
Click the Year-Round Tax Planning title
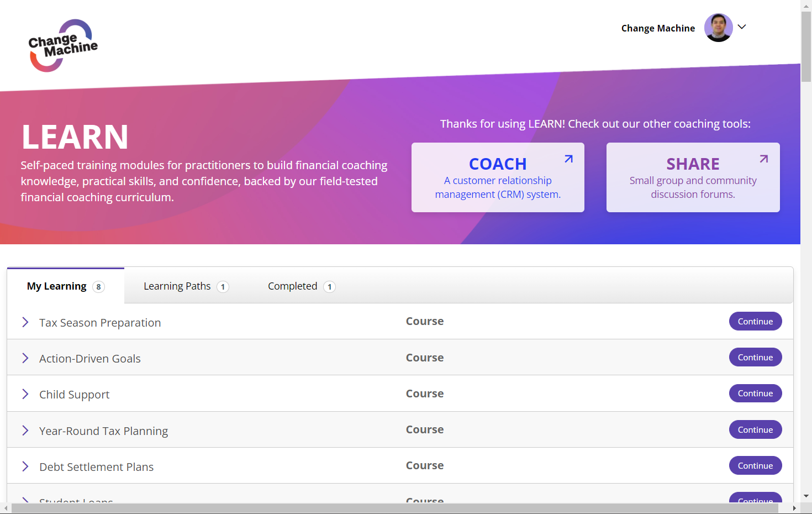(104, 431)
